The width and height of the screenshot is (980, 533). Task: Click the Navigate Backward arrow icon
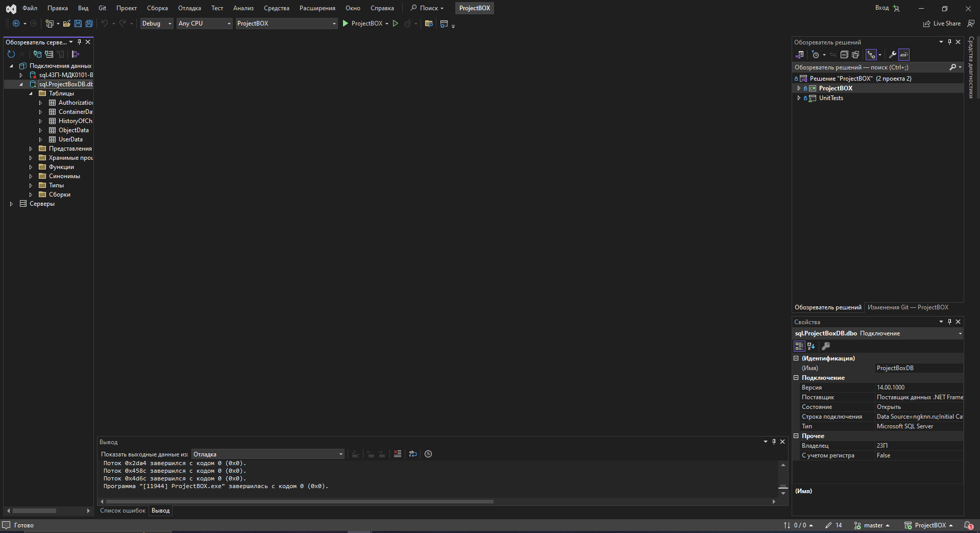tap(16, 23)
